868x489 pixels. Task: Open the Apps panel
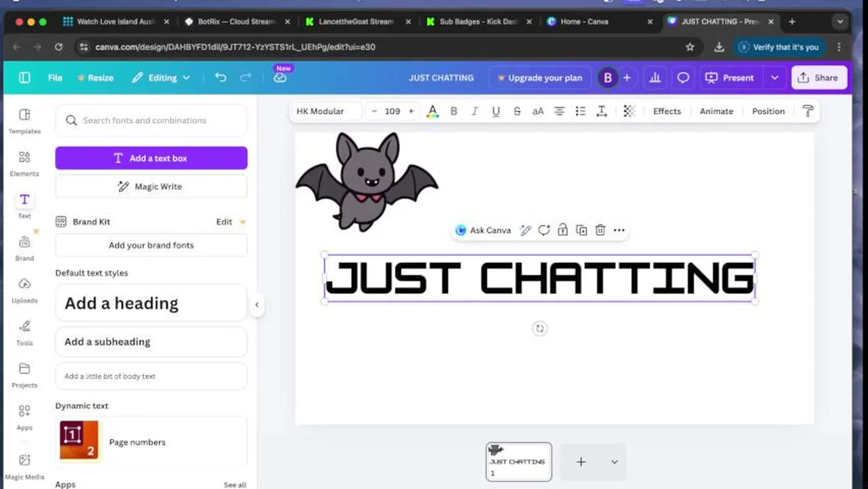pyautogui.click(x=24, y=417)
